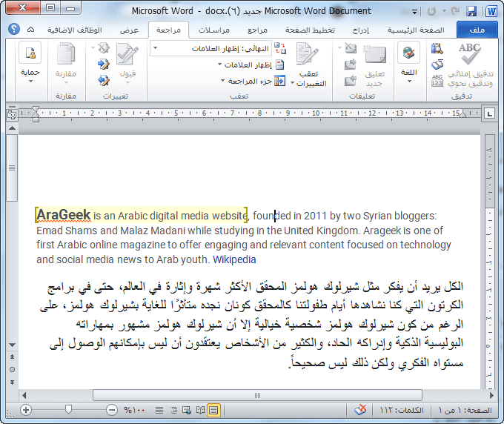Switch to Print Layout view
Screen dimensions: 504x424
pos(213,410)
